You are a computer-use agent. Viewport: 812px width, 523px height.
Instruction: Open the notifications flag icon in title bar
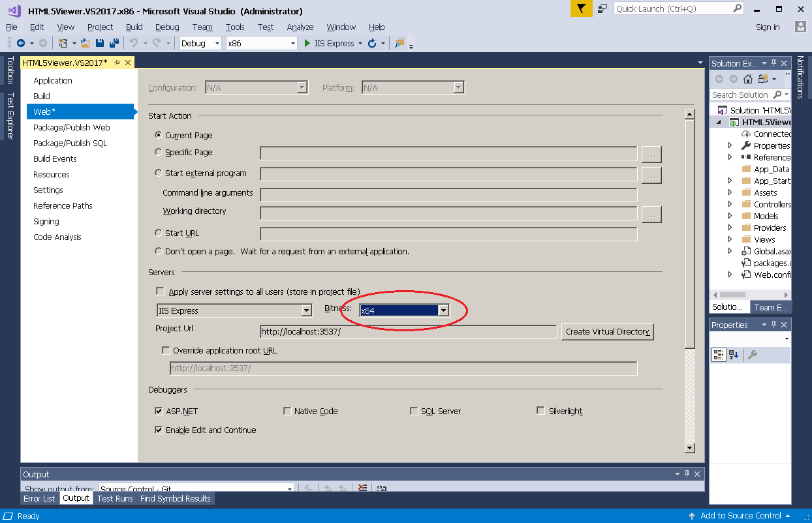581,8
